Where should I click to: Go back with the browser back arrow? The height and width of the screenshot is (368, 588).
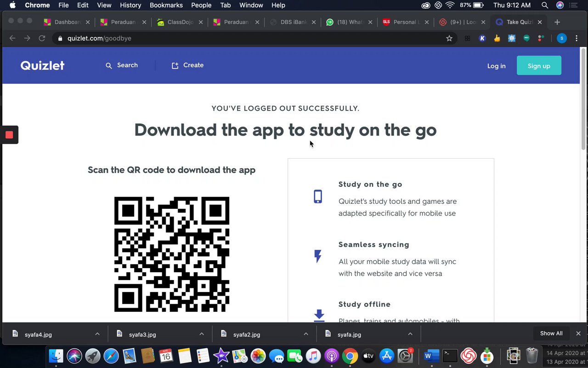[12, 38]
